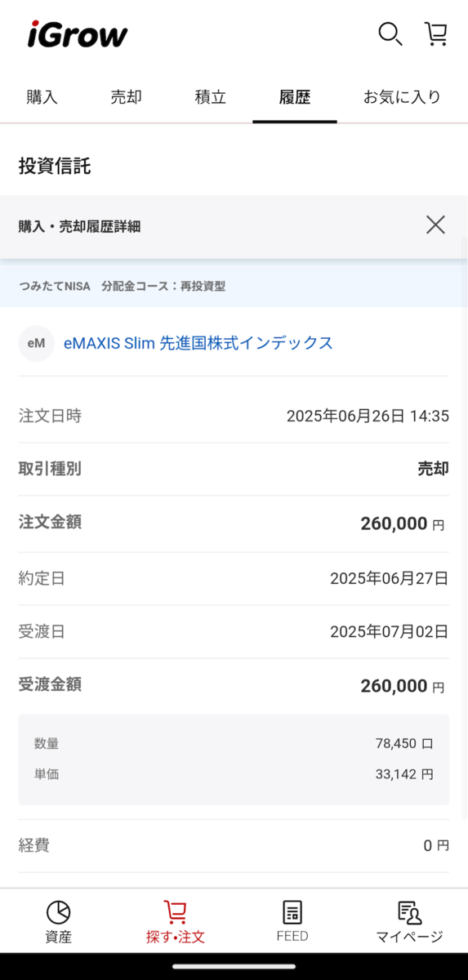
Task: Switch to the 売却 tab
Action: click(x=127, y=97)
